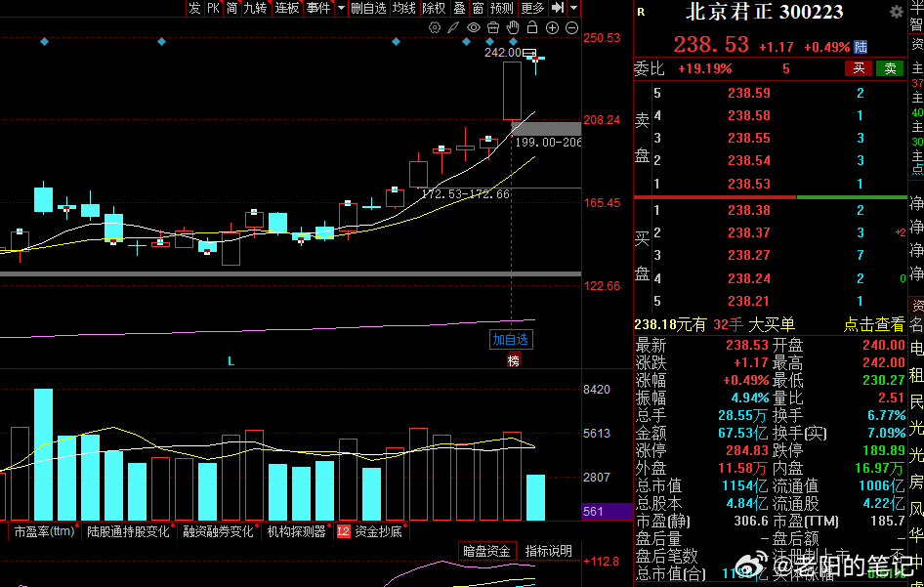Click the 陆 Stock Connect badge
The image size is (924, 587).
coord(861,47)
